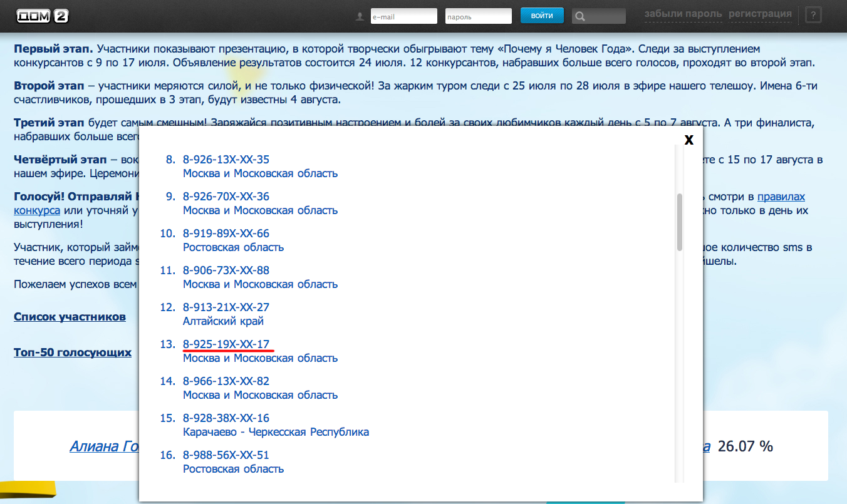Select phone number 8-988-56X-XX-51
The width and height of the screenshot is (847, 504).
(x=226, y=455)
